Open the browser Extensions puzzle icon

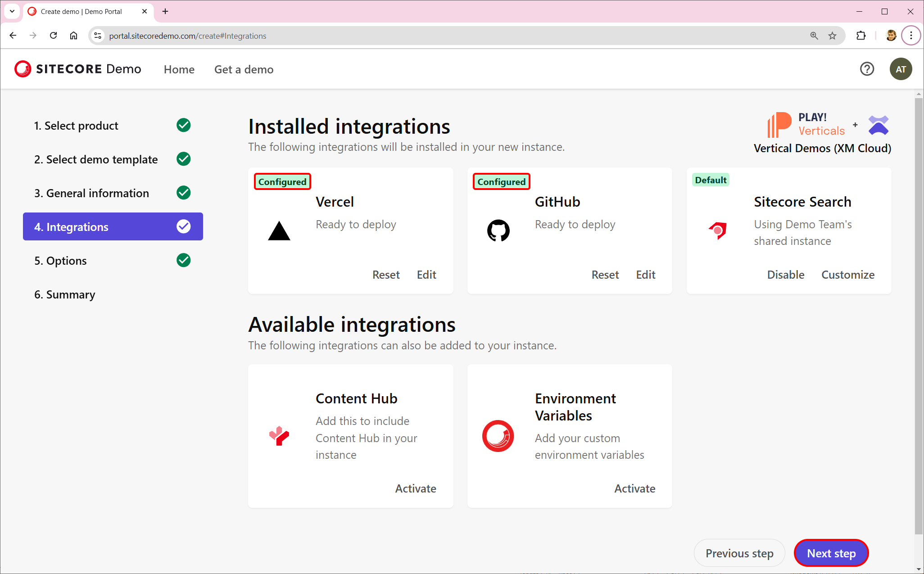point(861,36)
